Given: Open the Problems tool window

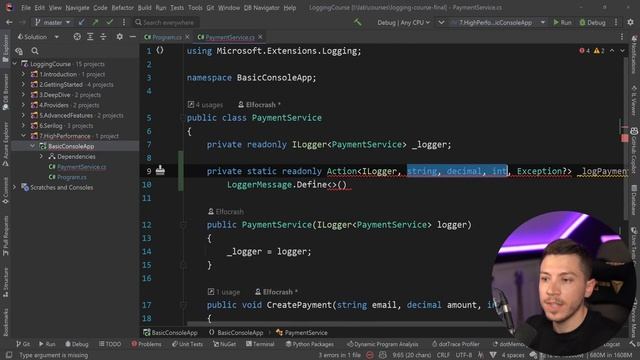Looking at the screenshot, I should click(x=146, y=344).
